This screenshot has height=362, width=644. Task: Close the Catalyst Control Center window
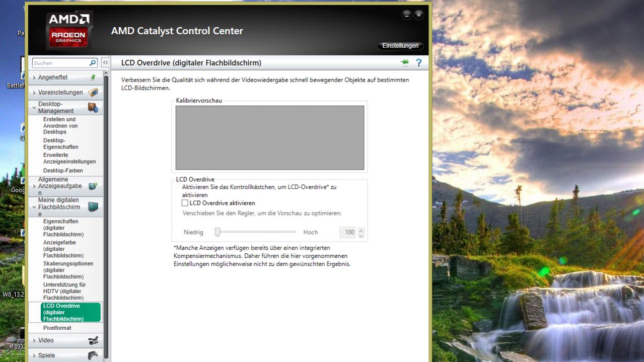coord(418,15)
